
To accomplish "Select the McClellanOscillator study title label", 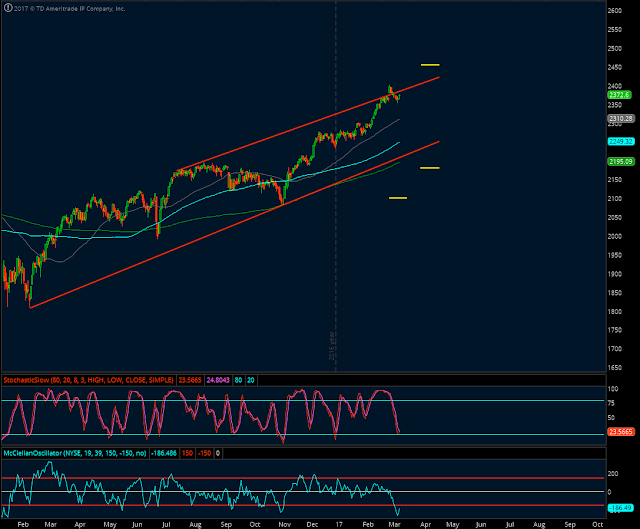I will [75, 453].
